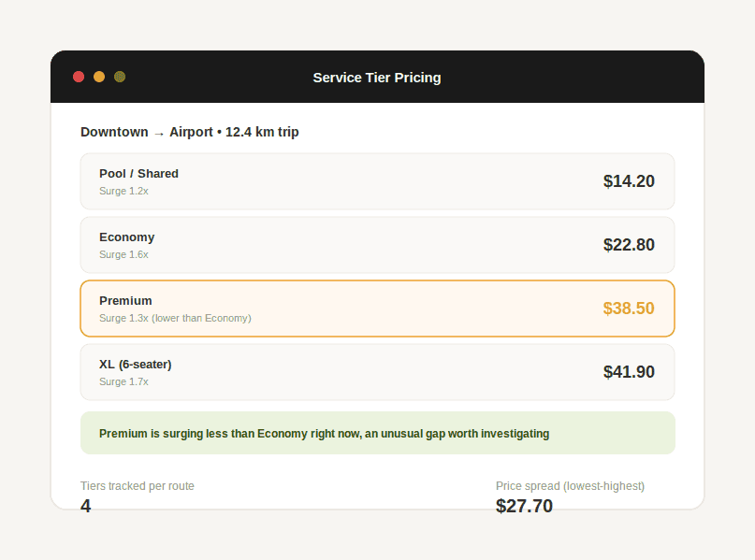The height and width of the screenshot is (560, 755).
Task: Click the $27.70 price spread value
Action: pos(524,506)
